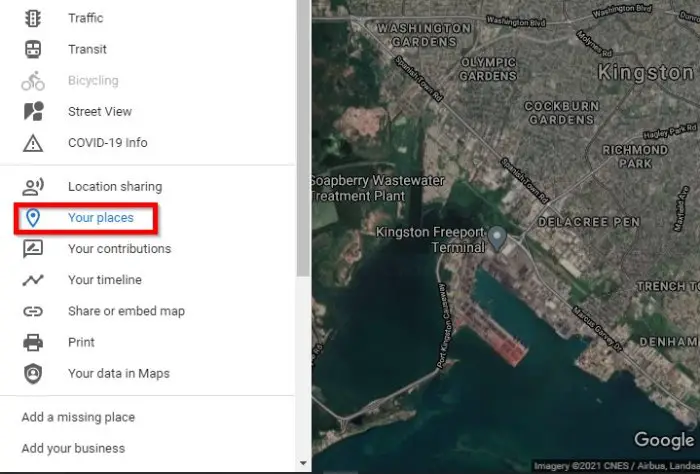Click the COVID-19 warning triangle icon

click(x=33, y=143)
